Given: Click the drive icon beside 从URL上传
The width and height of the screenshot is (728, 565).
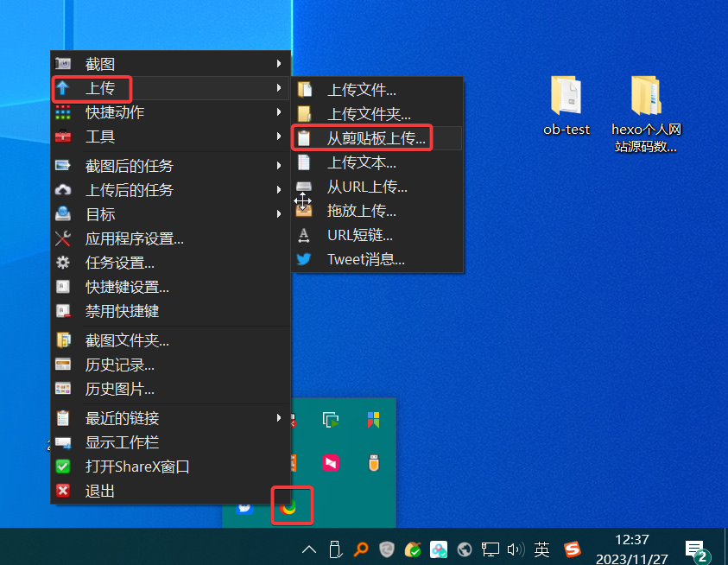Looking at the screenshot, I should tap(304, 187).
